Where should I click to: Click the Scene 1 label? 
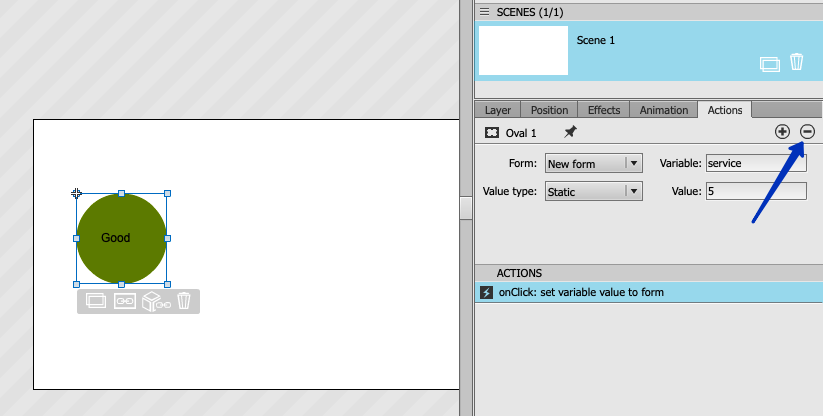(x=595, y=40)
